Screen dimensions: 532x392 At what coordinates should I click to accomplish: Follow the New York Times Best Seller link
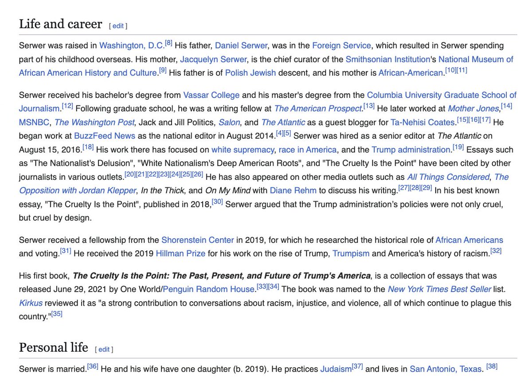439,290
